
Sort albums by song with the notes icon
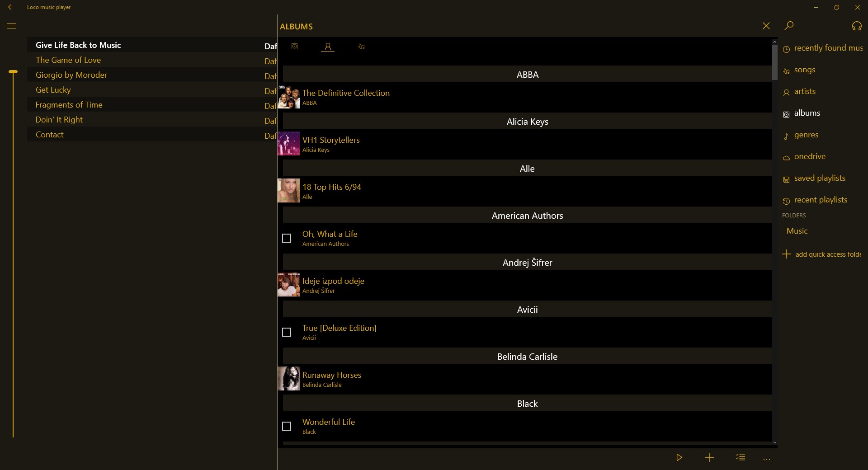coord(361,46)
